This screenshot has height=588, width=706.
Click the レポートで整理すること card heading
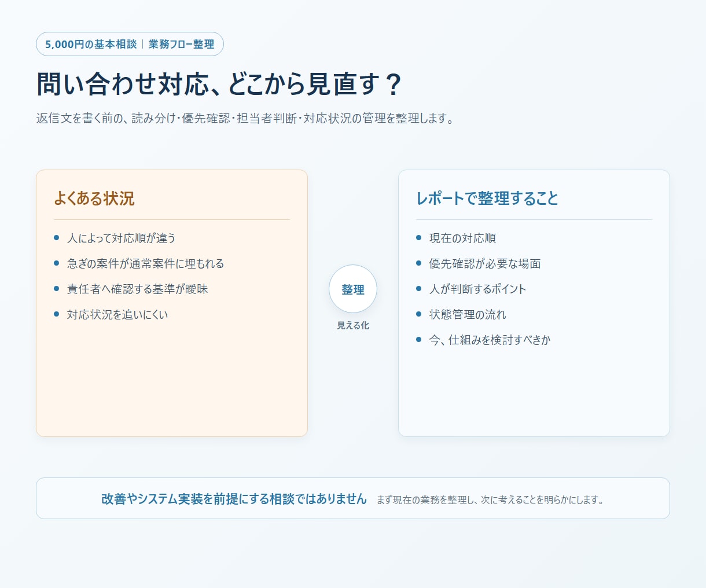pyautogui.click(x=487, y=199)
